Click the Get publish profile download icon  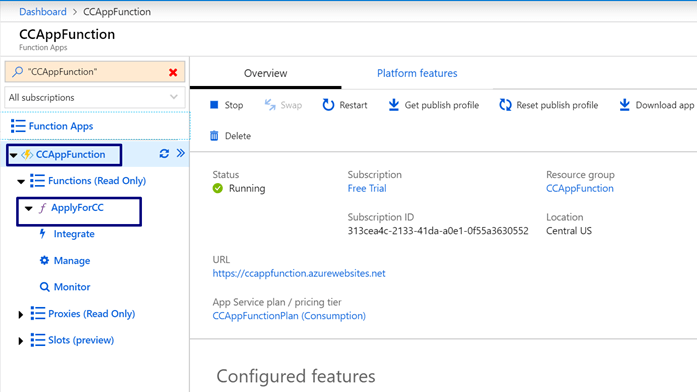pyautogui.click(x=393, y=105)
